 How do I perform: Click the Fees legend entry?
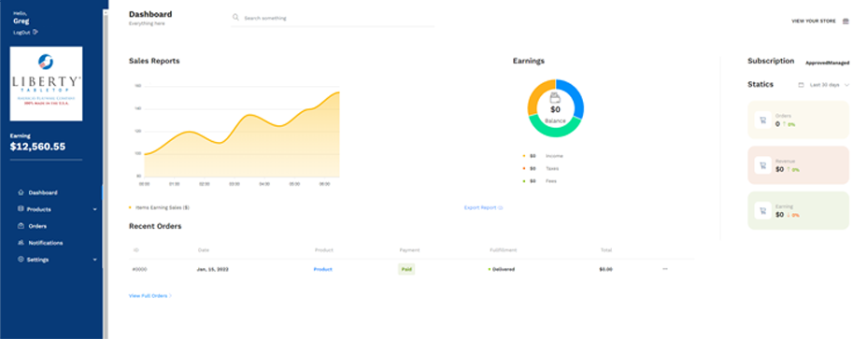click(539, 181)
